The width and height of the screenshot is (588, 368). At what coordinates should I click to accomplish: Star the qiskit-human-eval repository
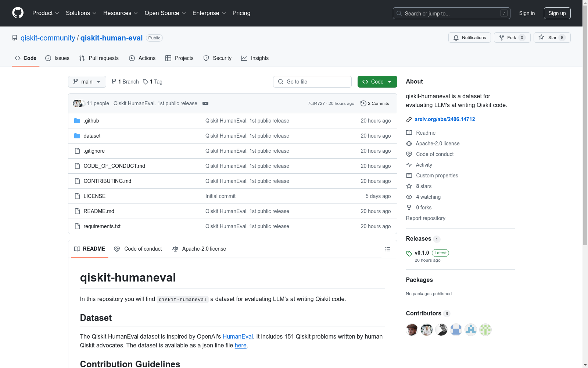(552, 38)
